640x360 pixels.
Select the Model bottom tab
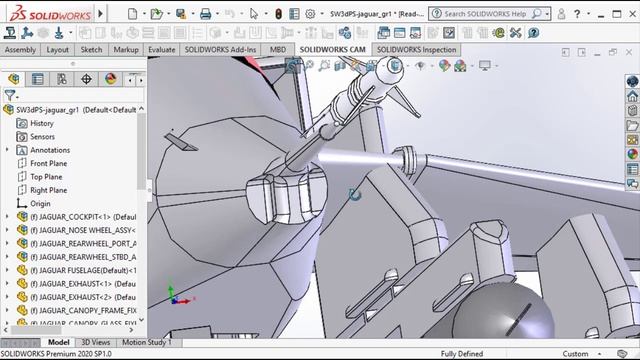click(59, 342)
